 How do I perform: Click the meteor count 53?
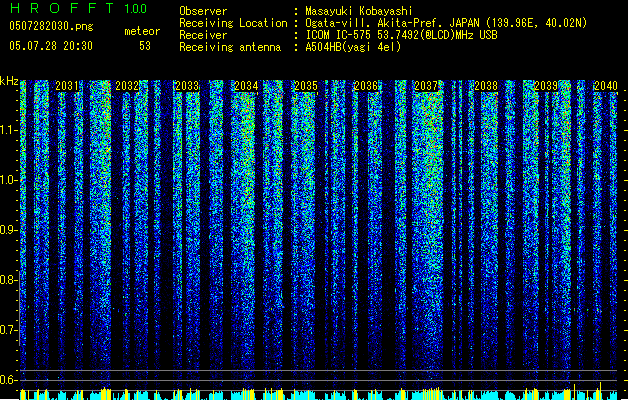click(x=145, y=46)
